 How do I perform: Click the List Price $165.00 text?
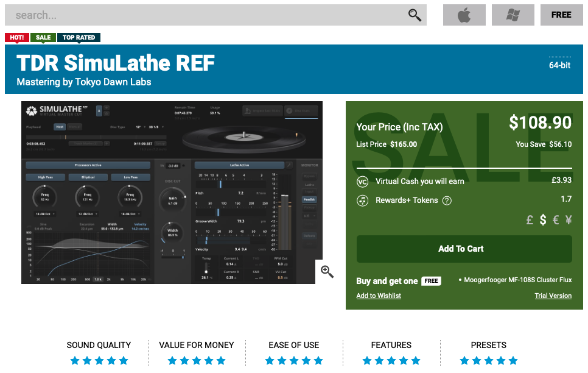(387, 144)
